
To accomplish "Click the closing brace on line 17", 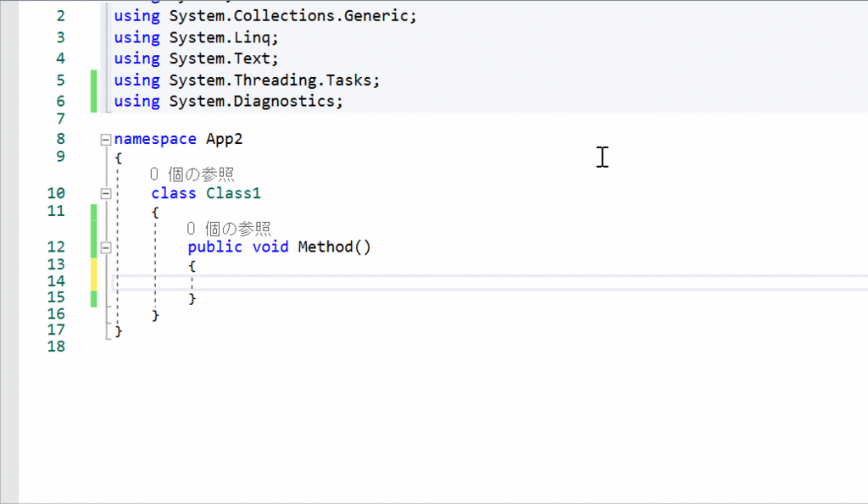I will pyautogui.click(x=119, y=331).
